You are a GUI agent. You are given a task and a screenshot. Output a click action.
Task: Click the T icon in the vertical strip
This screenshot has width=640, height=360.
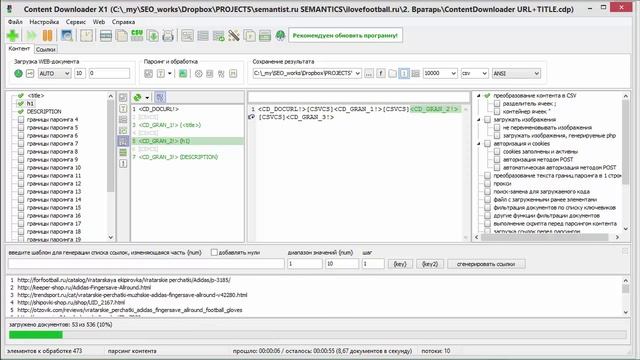123,109
